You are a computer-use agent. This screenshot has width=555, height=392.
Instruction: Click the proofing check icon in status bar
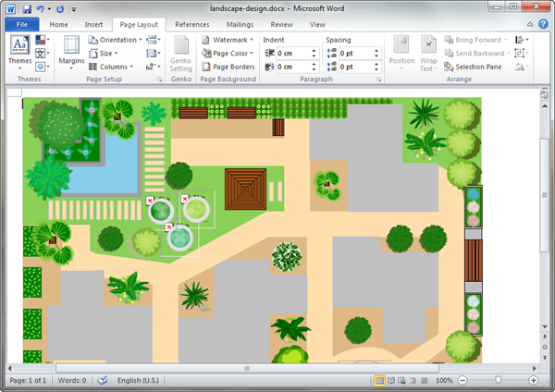coord(103,380)
